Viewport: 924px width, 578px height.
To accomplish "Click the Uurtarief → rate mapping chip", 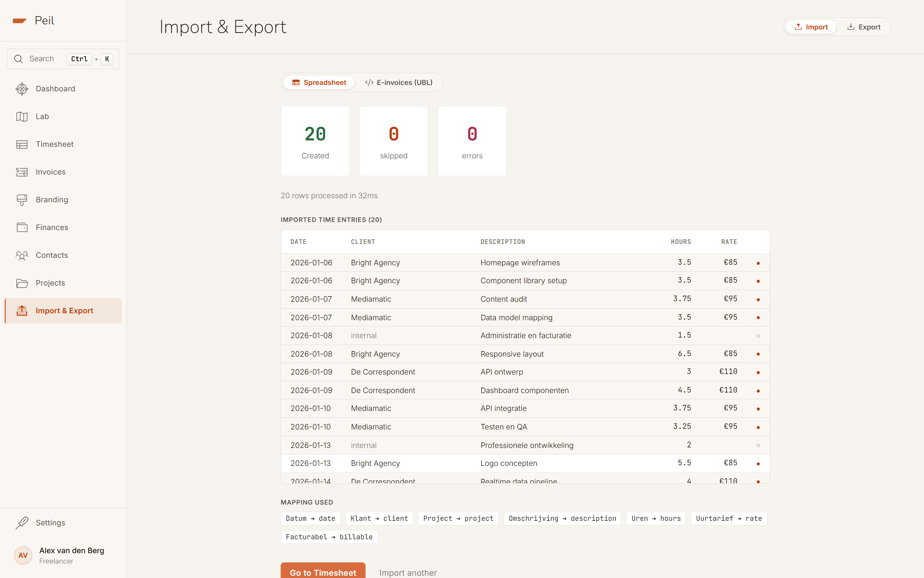I will point(729,519).
